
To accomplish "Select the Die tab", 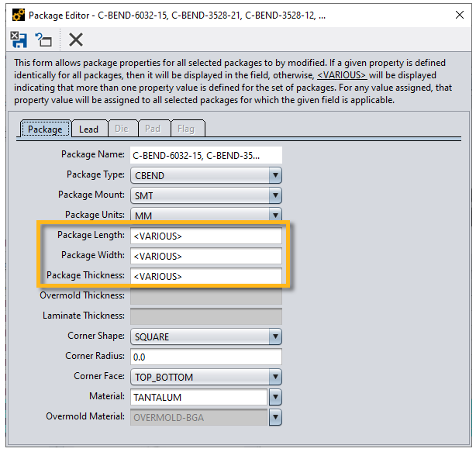I will point(122,129).
